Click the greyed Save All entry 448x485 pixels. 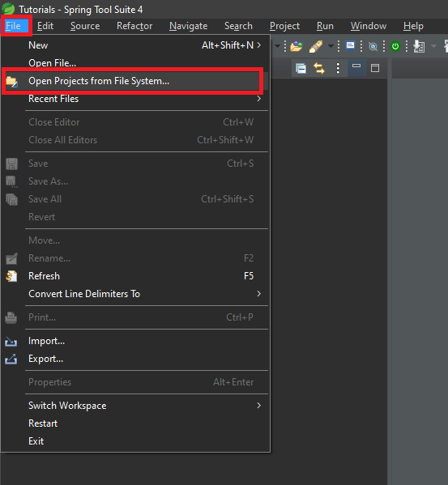(135, 199)
